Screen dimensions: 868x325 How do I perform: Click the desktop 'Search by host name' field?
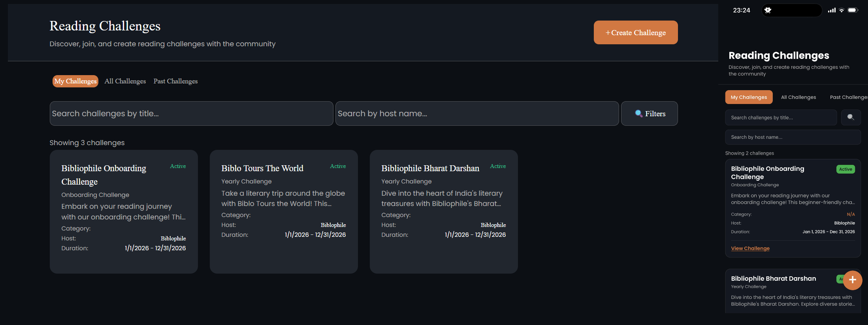[477, 113]
